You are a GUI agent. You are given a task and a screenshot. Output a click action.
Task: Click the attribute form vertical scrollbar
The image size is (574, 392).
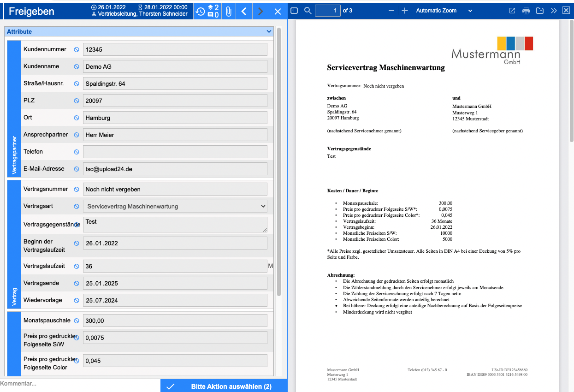click(279, 161)
